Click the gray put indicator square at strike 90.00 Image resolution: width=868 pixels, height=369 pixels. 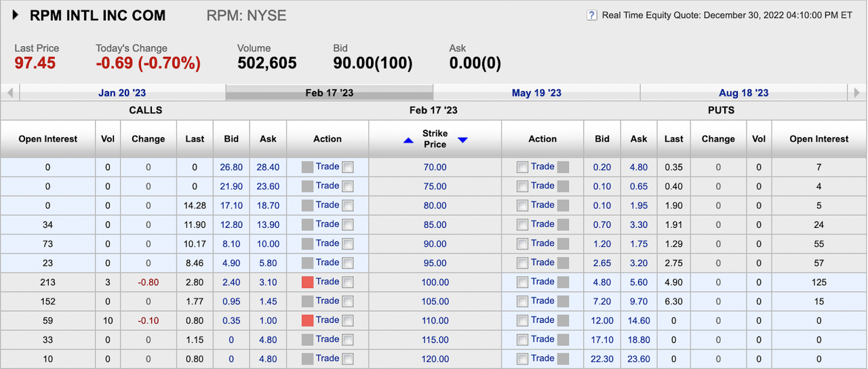[563, 244]
